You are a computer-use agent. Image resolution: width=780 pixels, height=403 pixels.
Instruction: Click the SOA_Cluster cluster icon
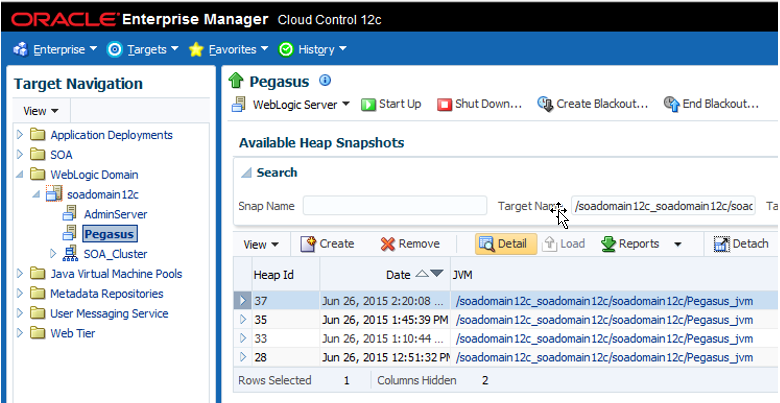point(70,253)
